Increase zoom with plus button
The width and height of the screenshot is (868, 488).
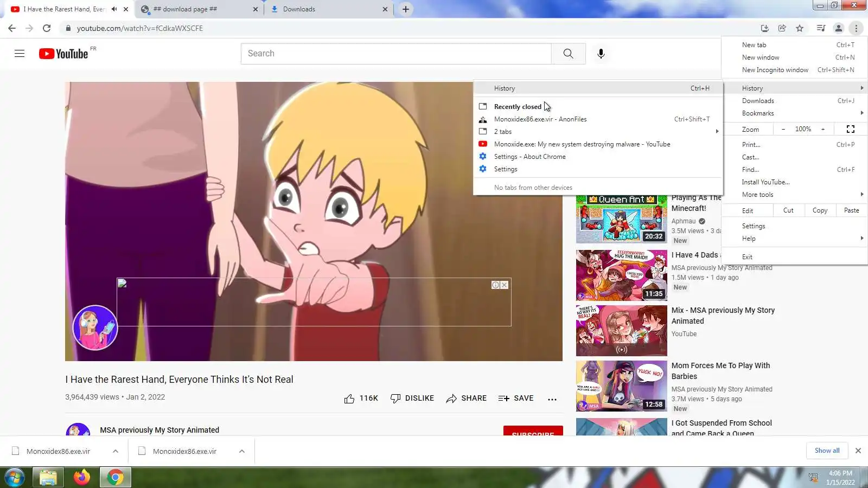tap(823, 129)
